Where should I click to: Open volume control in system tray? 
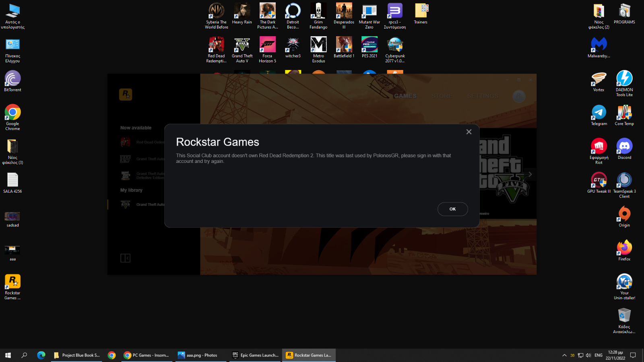[x=588, y=355]
